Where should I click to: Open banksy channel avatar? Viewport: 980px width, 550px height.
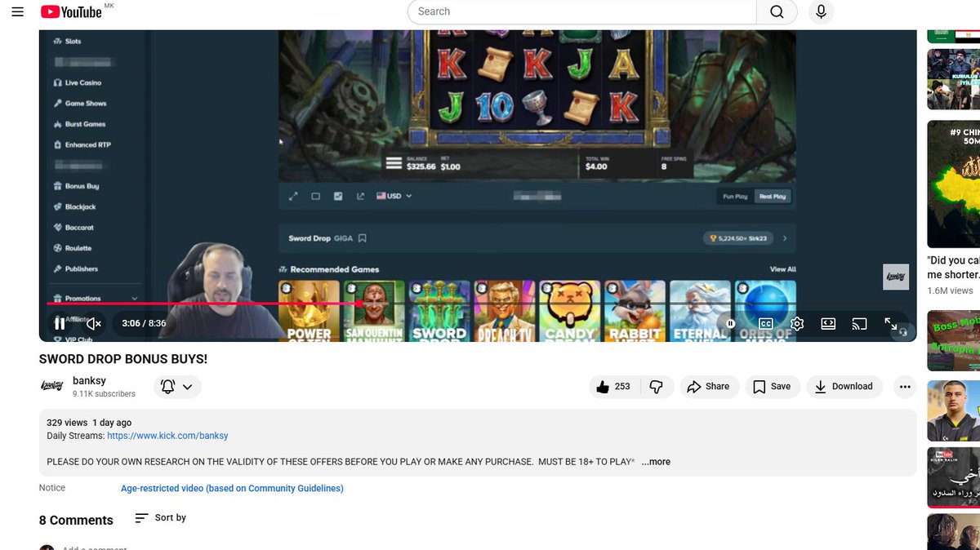click(x=51, y=386)
